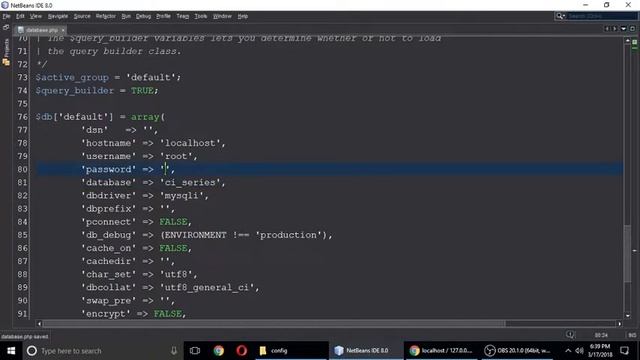Click the 'root' username value

pyautogui.click(x=176, y=156)
